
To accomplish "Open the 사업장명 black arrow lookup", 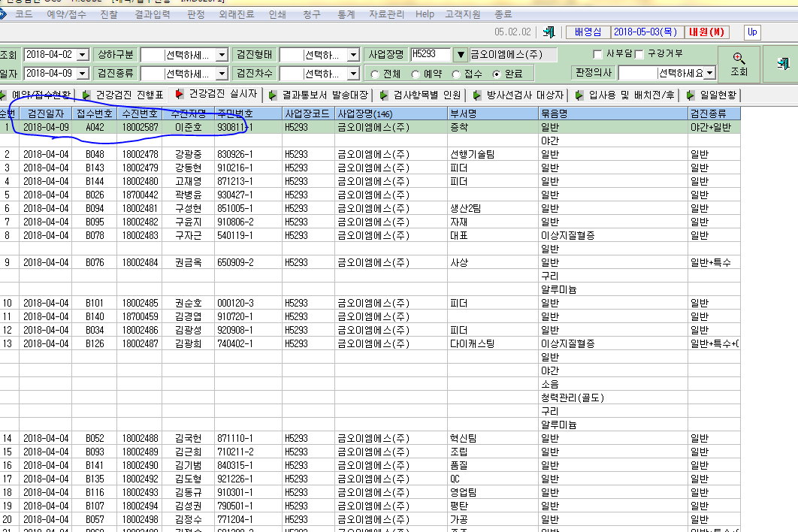I will coord(461,54).
